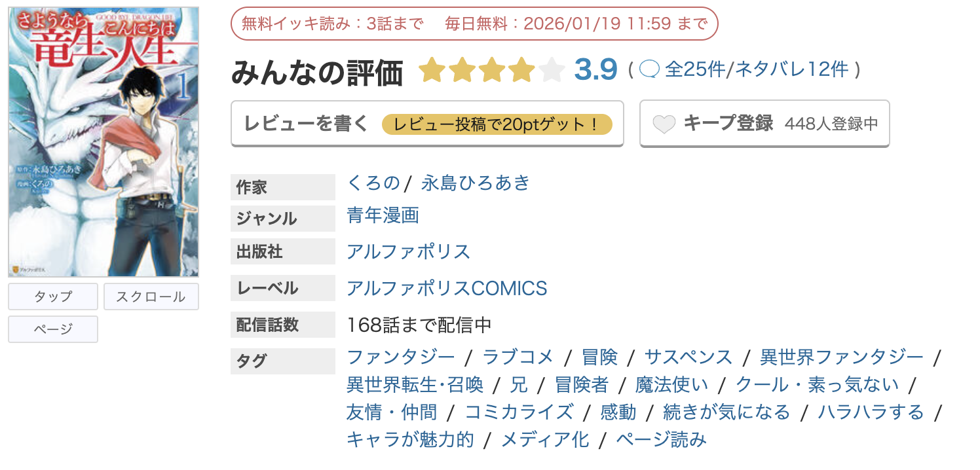The height and width of the screenshot is (470, 980).
Task: Click the first gold rating star
Action: (434, 69)
